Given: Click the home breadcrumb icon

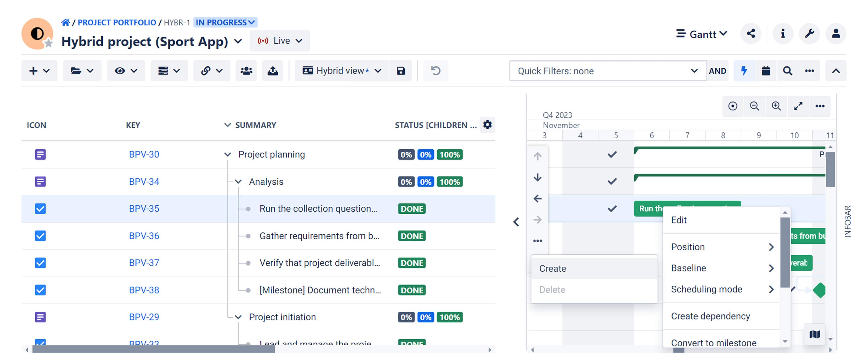Looking at the screenshot, I should pos(65,22).
